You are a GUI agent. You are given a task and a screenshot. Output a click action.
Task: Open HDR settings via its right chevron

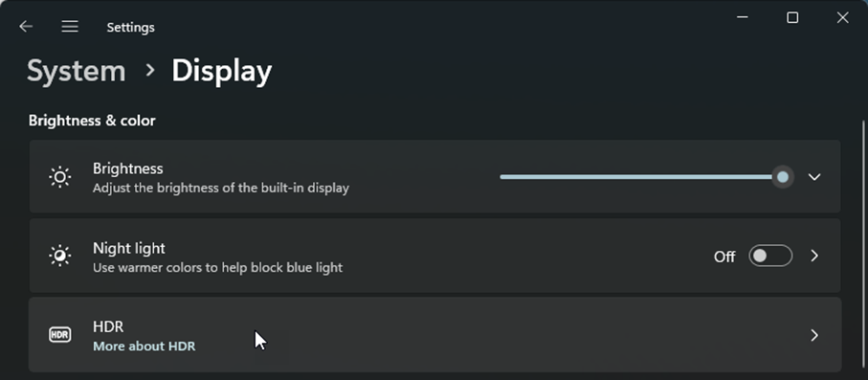pos(814,335)
